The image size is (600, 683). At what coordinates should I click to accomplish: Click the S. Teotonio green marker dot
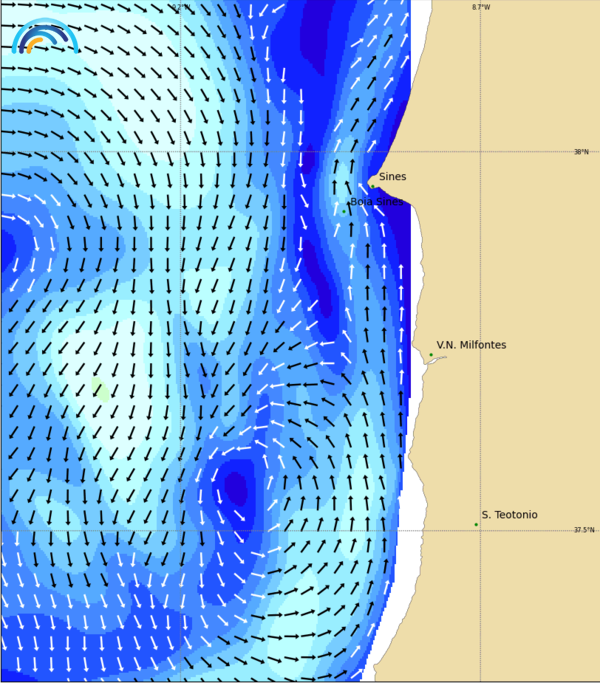(x=476, y=524)
